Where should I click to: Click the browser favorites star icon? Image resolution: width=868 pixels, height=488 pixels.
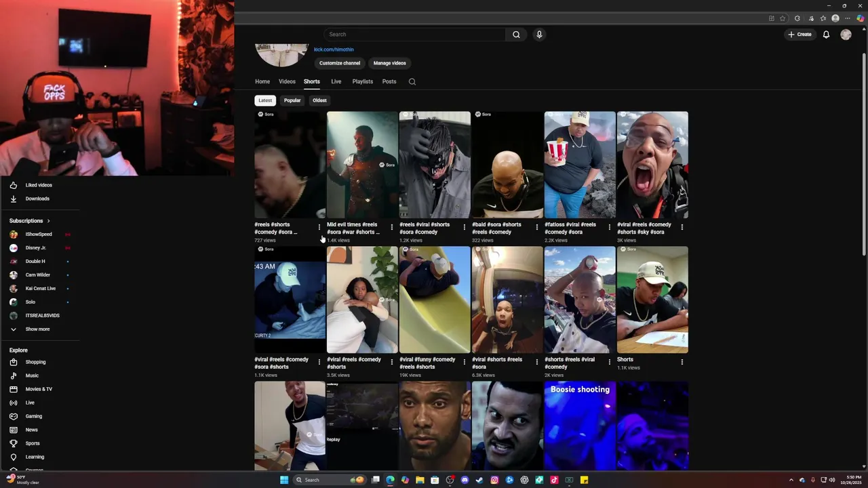783,18
